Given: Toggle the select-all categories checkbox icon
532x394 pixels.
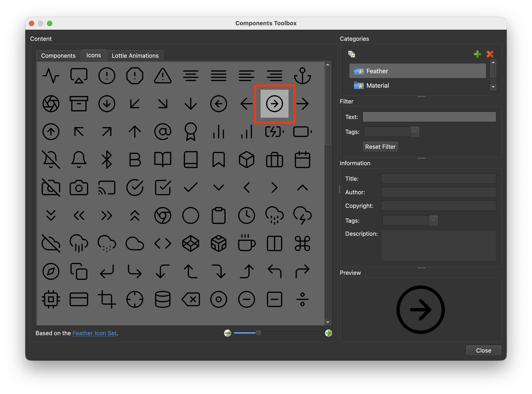Looking at the screenshot, I should 351,54.
